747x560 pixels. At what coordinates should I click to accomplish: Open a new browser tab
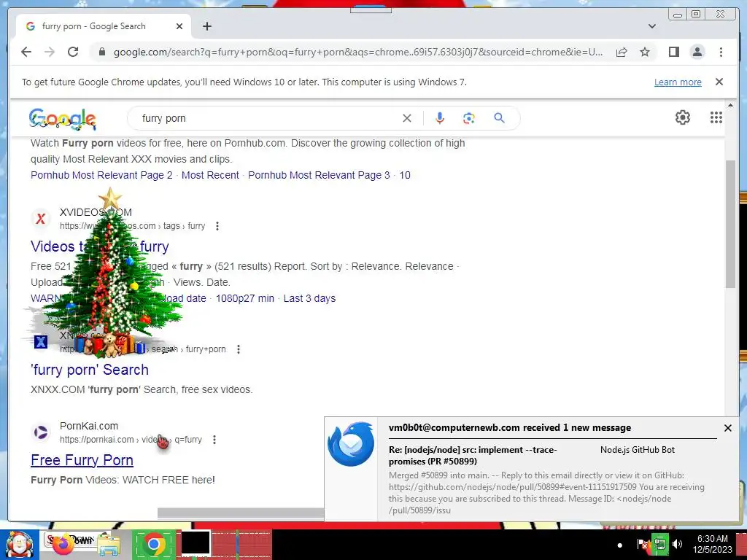[206, 26]
